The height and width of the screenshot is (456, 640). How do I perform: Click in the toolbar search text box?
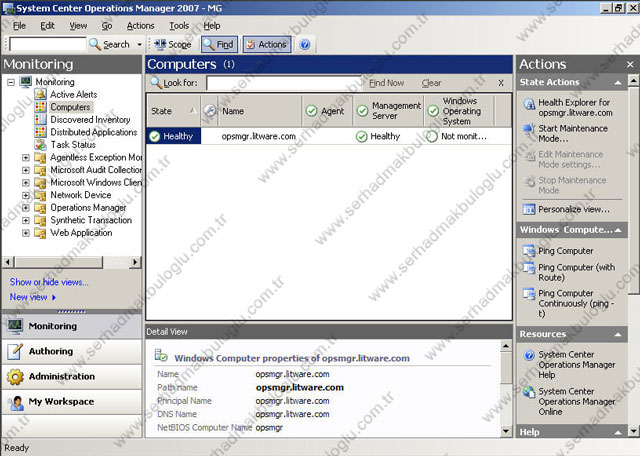click(48, 44)
